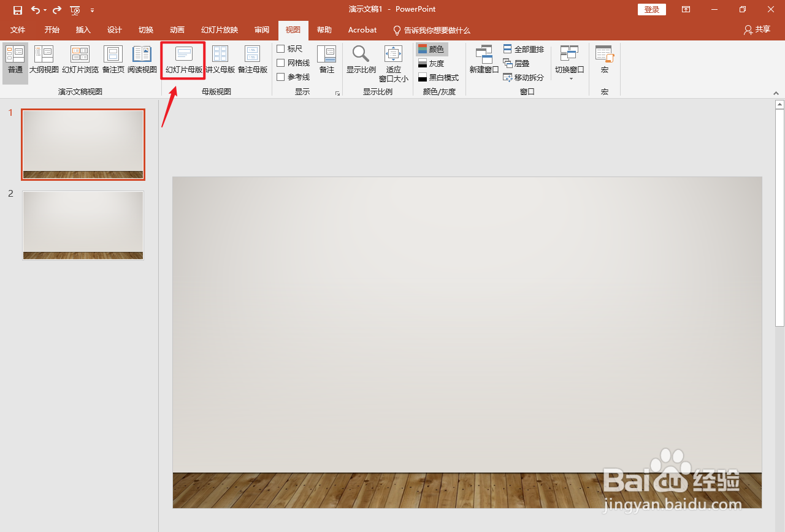
Task: Select 黑白模式 black and white mode
Action: 438,77
